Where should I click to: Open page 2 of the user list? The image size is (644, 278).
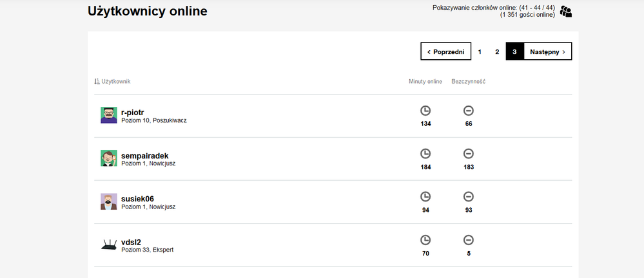pyautogui.click(x=497, y=51)
